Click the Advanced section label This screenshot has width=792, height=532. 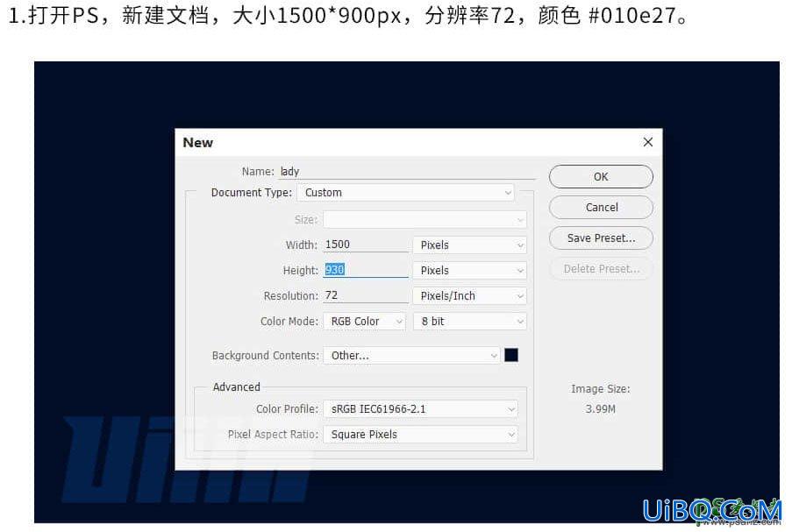click(237, 387)
